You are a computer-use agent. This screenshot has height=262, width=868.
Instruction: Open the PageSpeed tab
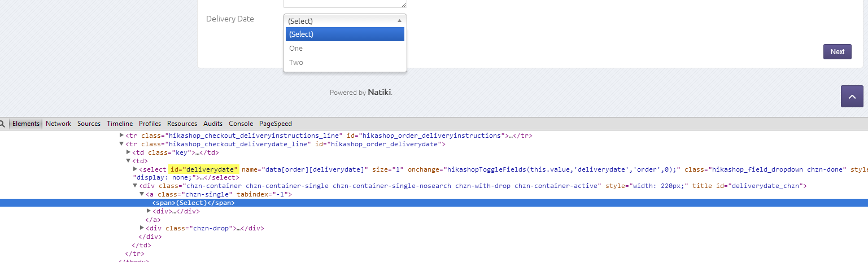click(x=276, y=124)
